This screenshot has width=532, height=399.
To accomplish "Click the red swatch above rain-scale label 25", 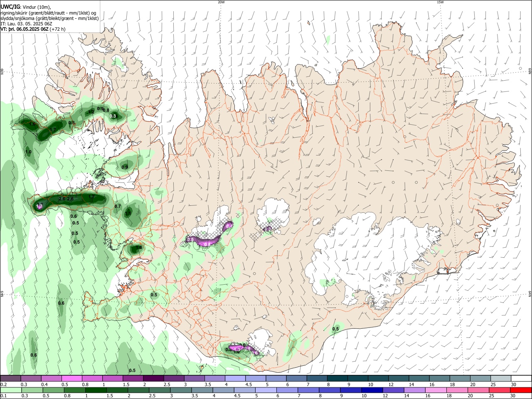I will pyautogui.click(x=500, y=390).
